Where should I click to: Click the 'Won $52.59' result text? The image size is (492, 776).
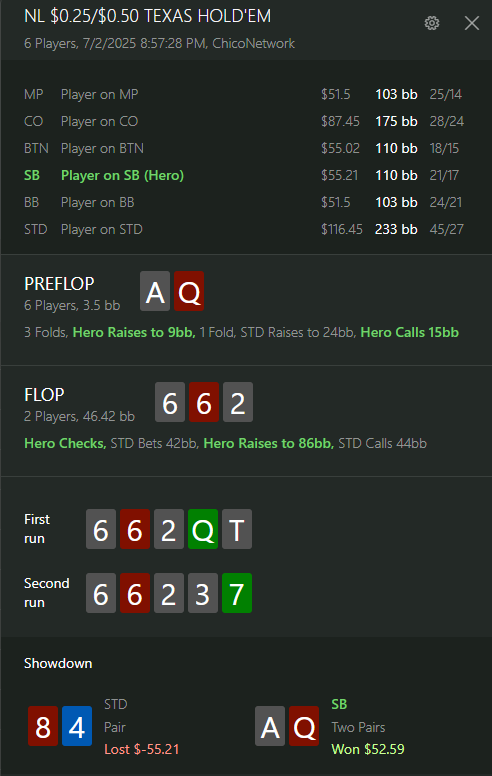point(368,749)
